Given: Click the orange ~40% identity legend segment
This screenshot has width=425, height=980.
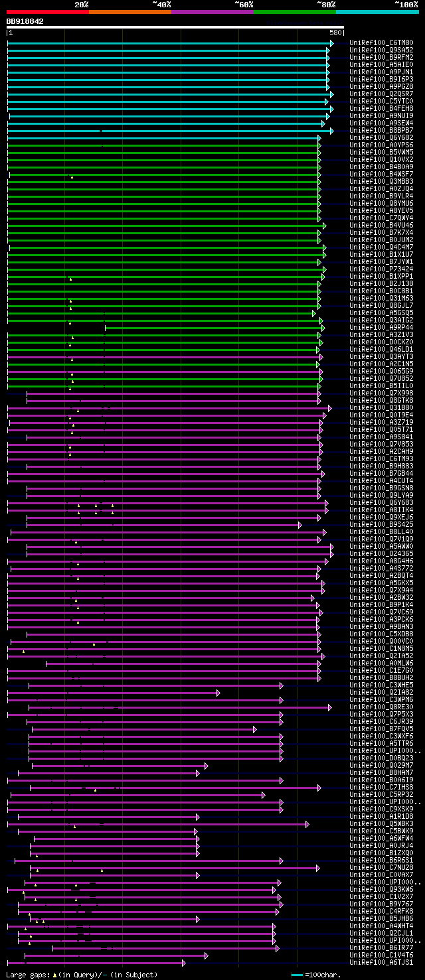Looking at the screenshot, I should pos(130,12).
